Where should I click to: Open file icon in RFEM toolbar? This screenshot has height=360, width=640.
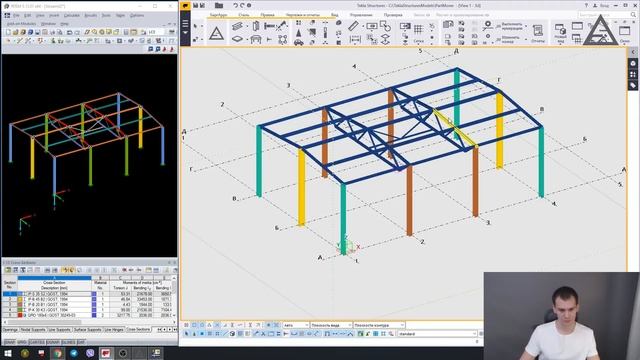16,32
